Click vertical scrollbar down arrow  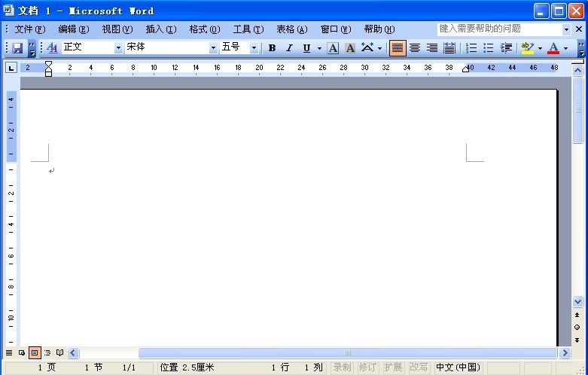(x=577, y=301)
